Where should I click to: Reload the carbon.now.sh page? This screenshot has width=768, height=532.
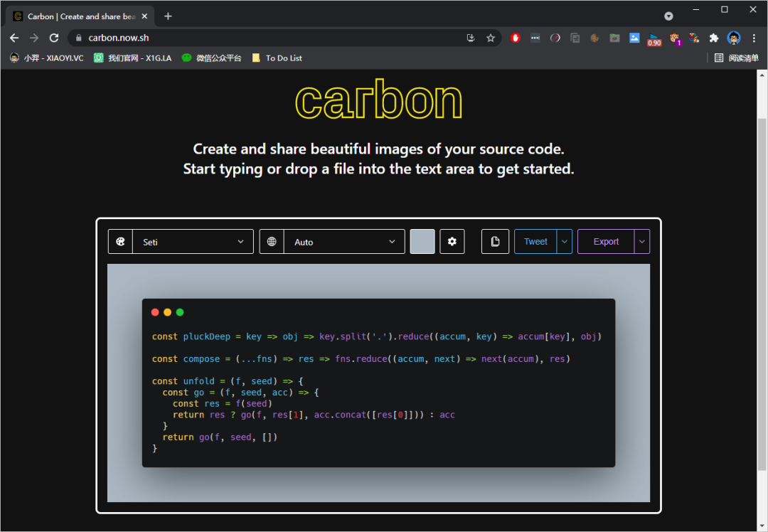pos(54,38)
